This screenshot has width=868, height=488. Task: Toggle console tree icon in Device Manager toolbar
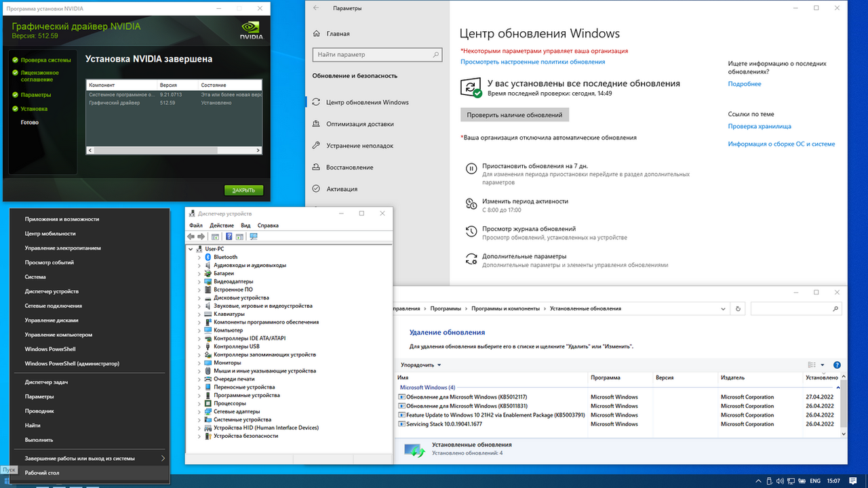point(215,237)
